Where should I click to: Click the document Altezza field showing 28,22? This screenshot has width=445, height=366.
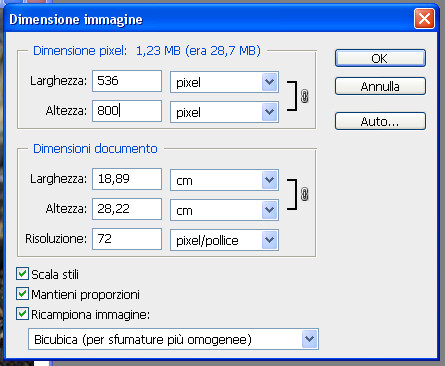[x=127, y=209]
